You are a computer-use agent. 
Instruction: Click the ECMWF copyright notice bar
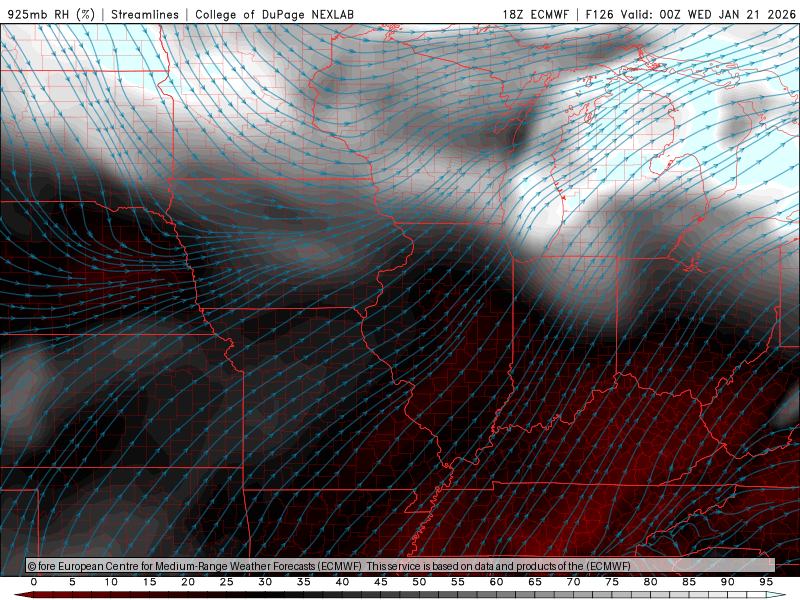tap(400, 566)
